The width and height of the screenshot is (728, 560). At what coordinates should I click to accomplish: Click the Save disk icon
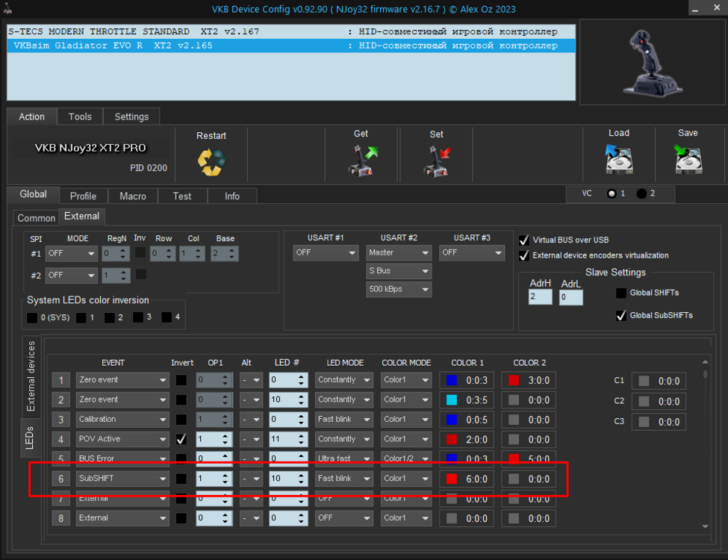coord(688,159)
